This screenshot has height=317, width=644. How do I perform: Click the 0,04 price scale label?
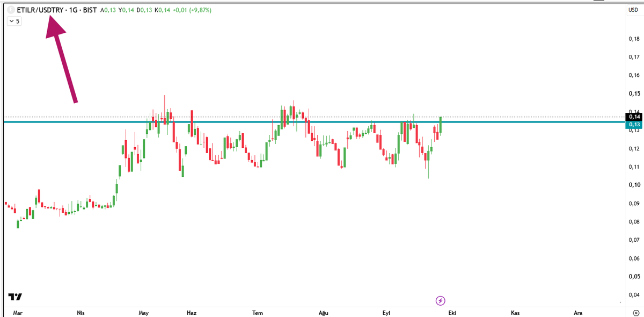634,294
